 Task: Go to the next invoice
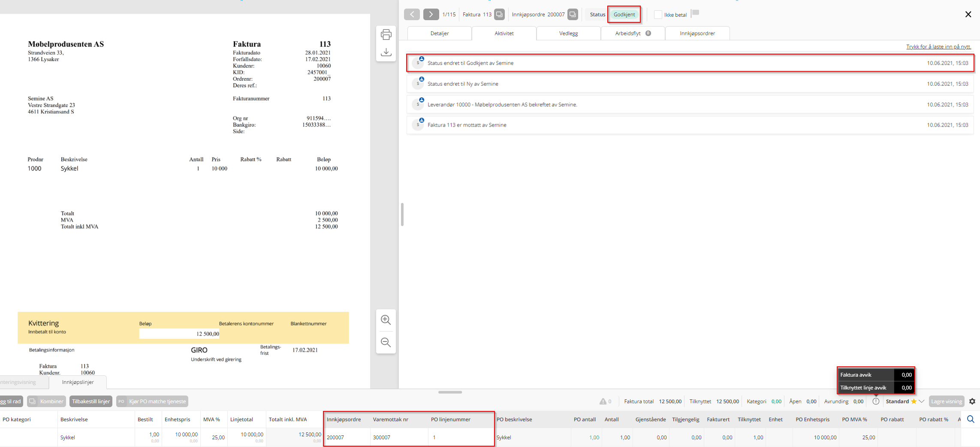point(431,15)
